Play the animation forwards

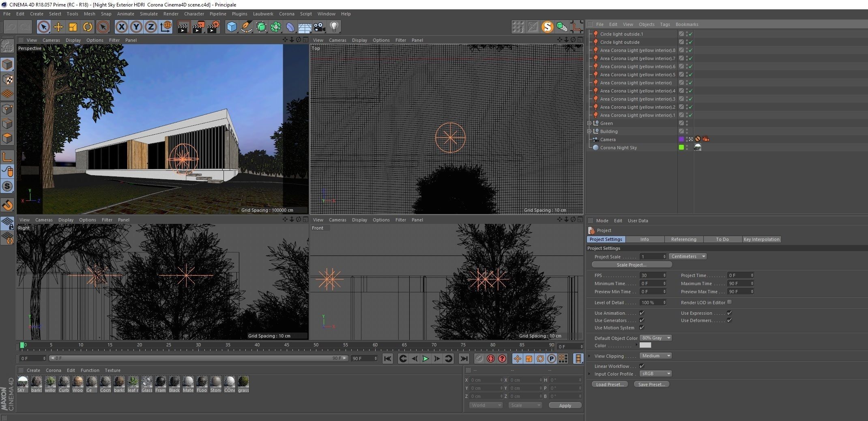click(x=425, y=359)
